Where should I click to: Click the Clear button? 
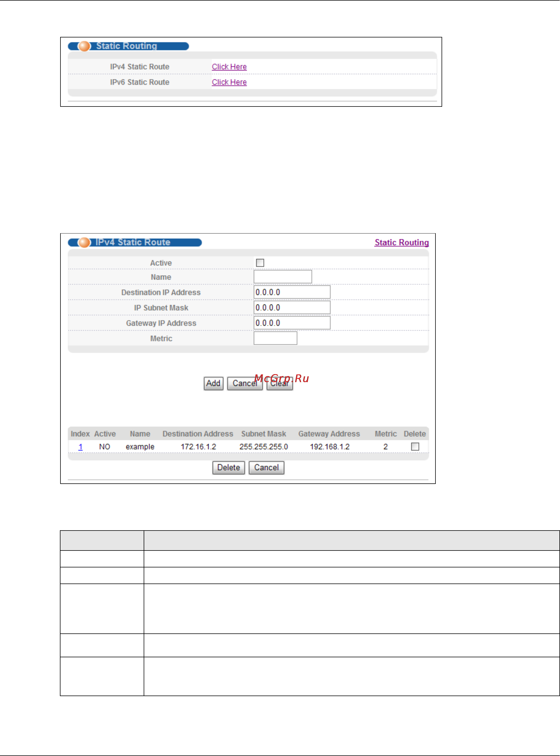(279, 383)
